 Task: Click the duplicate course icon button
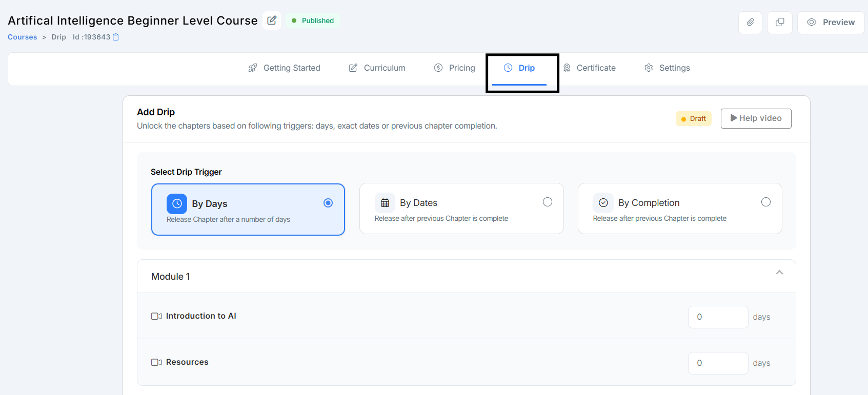780,23
